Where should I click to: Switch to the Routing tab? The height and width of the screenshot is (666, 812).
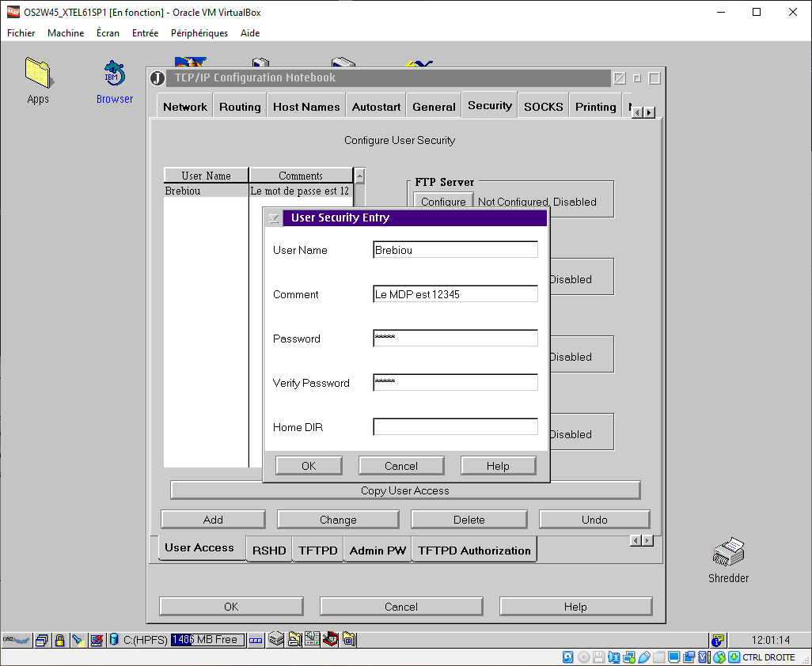click(x=240, y=107)
